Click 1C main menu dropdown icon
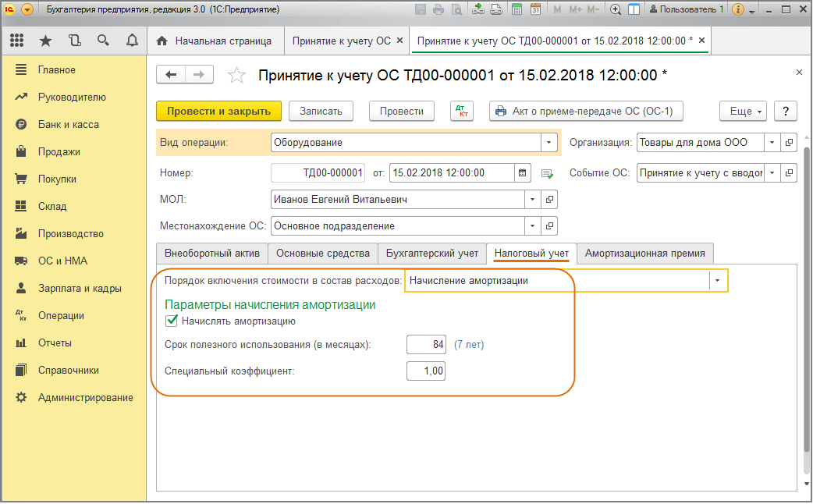 (x=27, y=9)
